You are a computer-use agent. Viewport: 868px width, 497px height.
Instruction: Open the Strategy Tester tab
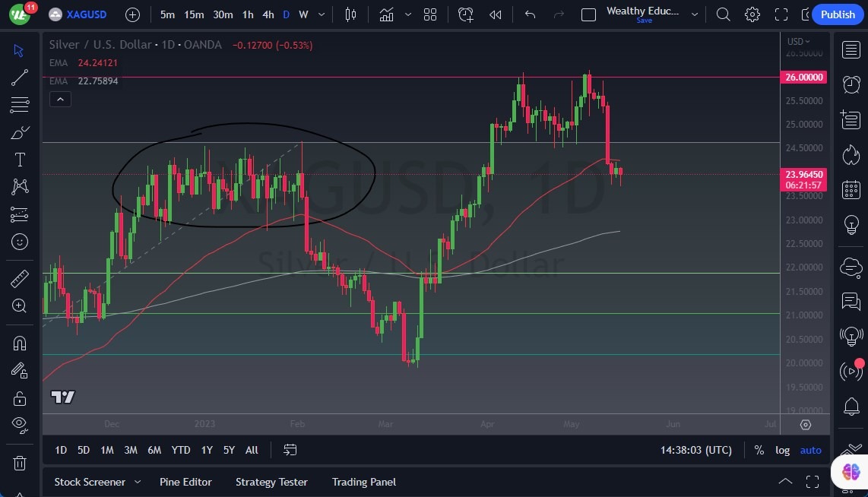click(271, 482)
